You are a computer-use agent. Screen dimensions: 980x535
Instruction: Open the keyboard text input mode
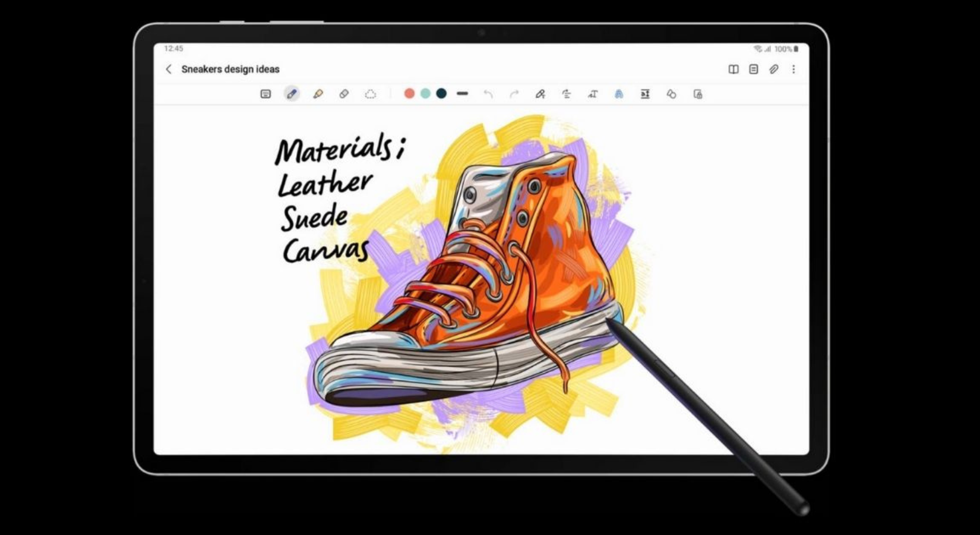tap(265, 94)
